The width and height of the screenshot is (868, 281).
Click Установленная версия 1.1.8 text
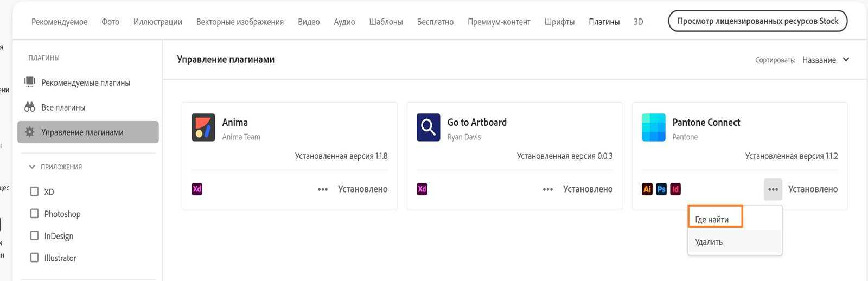tap(341, 156)
